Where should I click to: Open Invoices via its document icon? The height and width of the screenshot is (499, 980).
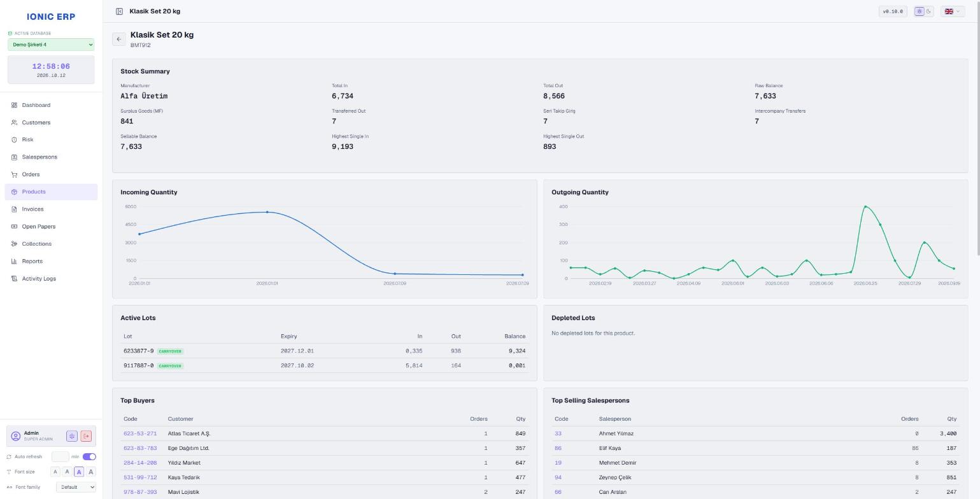tap(14, 209)
